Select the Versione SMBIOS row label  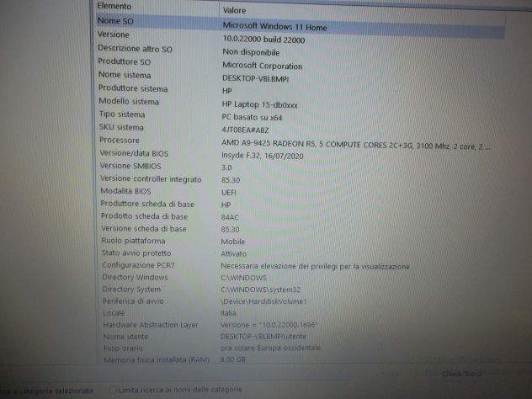tap(130, 166)
